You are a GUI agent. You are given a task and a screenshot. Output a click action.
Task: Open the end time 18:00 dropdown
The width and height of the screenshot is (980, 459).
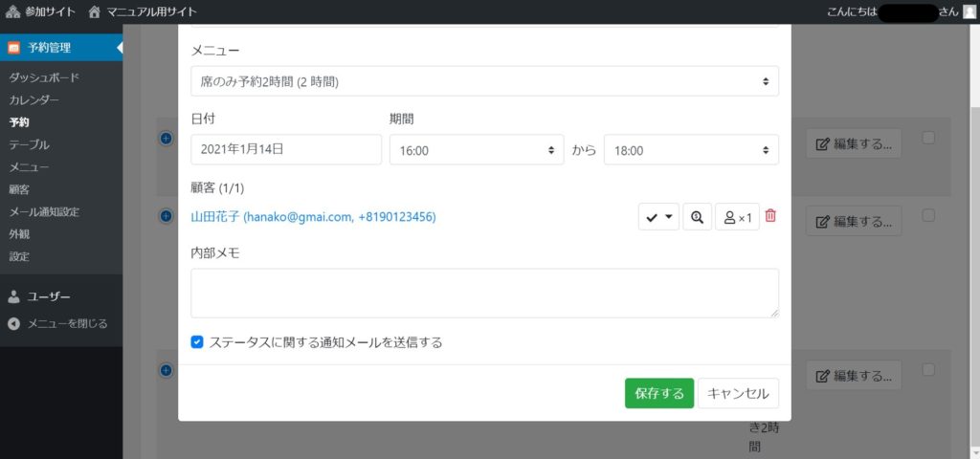point(690,150)
